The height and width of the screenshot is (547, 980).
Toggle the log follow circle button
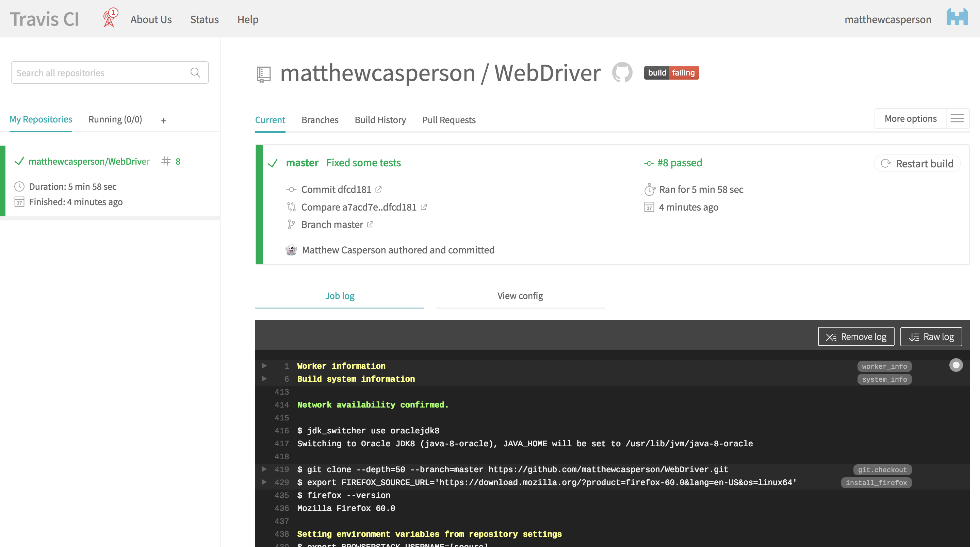tap(955, 365)
